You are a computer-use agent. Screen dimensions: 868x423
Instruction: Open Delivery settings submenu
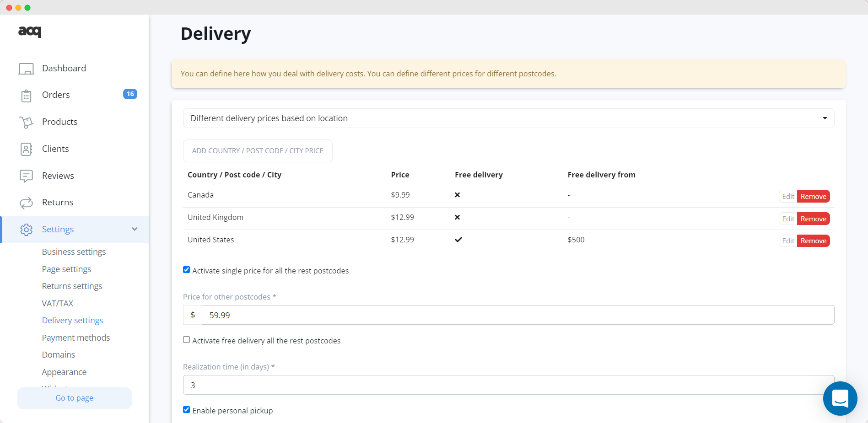pyautogui.click(x=72, y=320)
